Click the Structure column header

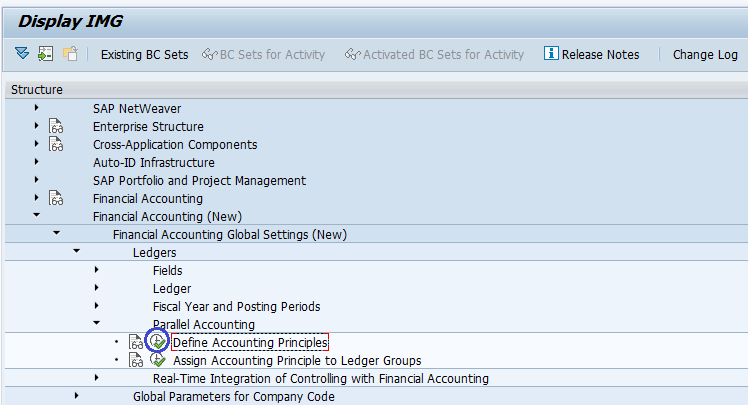click(x=37, y=90)
